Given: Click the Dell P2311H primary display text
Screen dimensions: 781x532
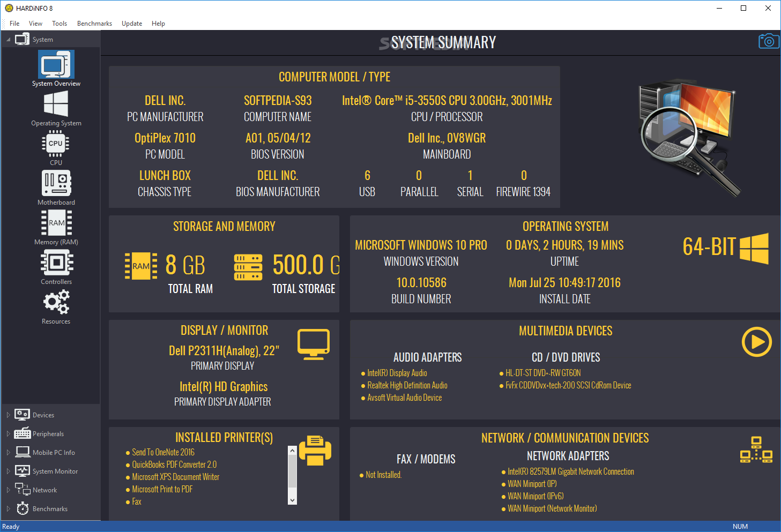Looking at the screenshot, I should click(224, 350).
